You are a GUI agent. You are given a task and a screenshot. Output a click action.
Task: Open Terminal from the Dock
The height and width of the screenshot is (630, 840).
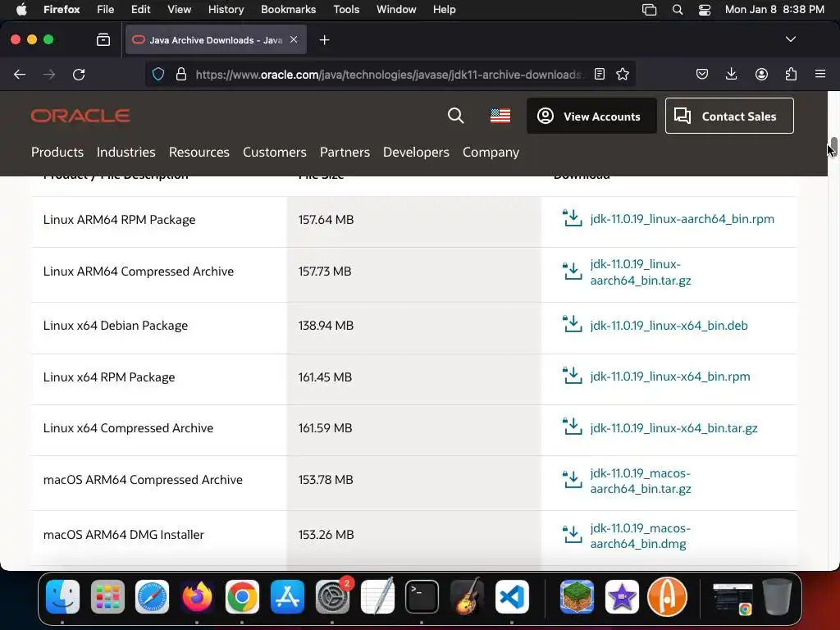(x=422, y=596)
